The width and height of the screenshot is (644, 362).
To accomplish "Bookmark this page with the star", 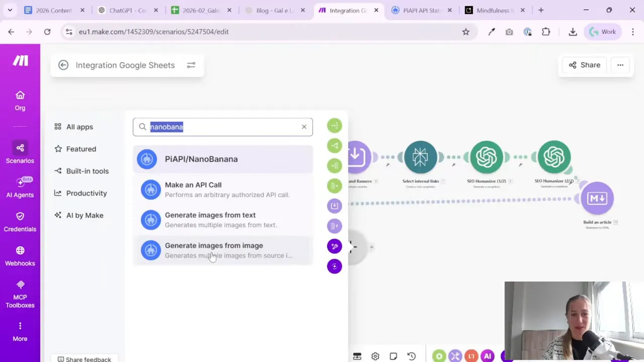I will [466, 32].
